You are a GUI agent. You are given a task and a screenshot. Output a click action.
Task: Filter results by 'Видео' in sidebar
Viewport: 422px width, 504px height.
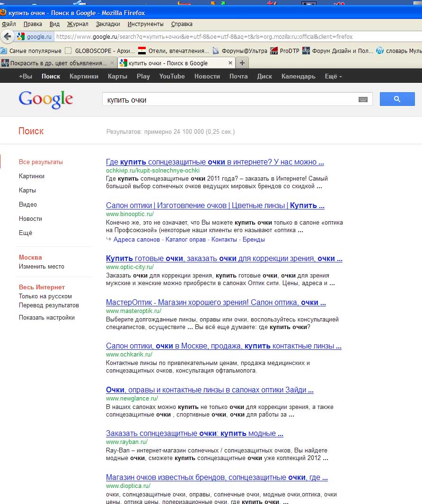point(27,204)
